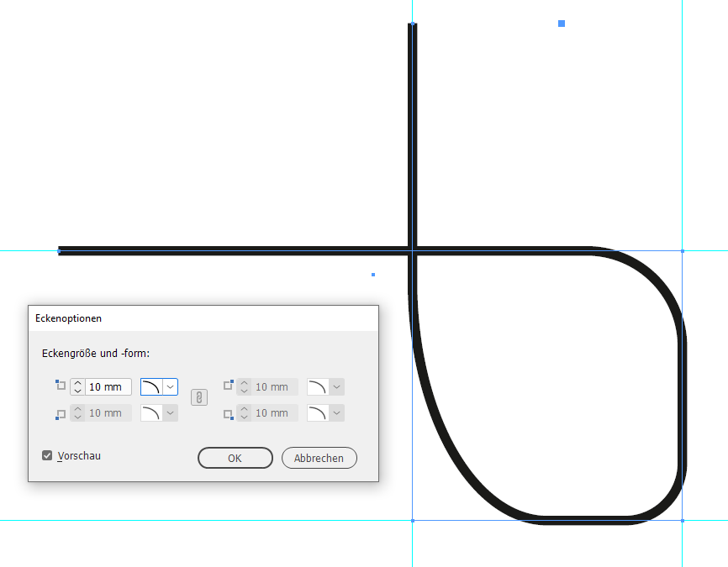Click inside the active 10 mm value field
Screen dimensions: 728x567
(x=108, y=386)
